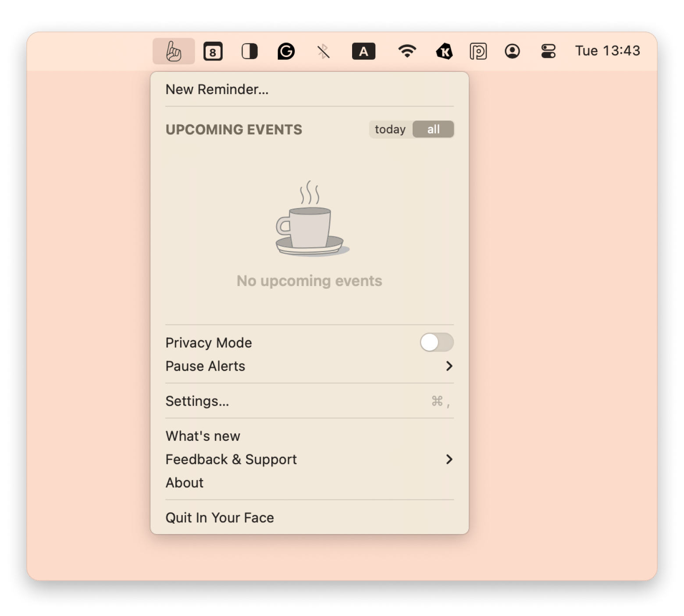Click the Wi-Fi status icon
The width and height of the screenshot is (684, 616).
[407, 51]
